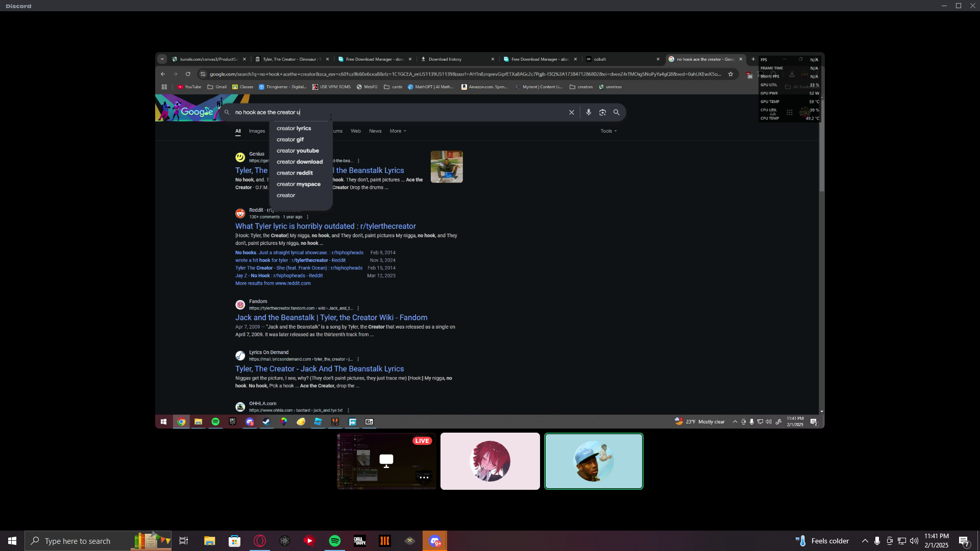Expand the tab search chevron in Chrome

(x=162, y=59)
